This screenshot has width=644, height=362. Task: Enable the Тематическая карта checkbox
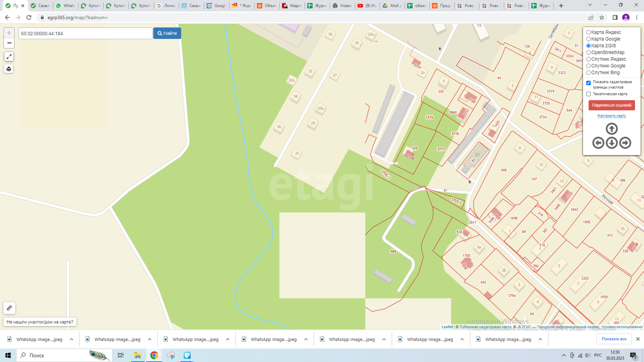point(588,94)
